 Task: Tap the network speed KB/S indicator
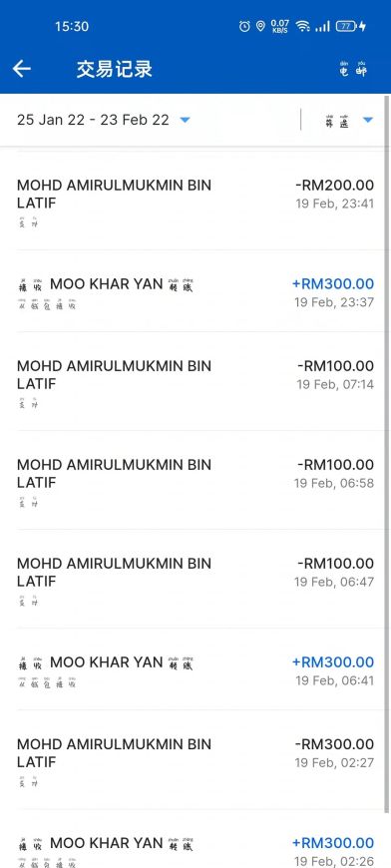click(280, 26)
